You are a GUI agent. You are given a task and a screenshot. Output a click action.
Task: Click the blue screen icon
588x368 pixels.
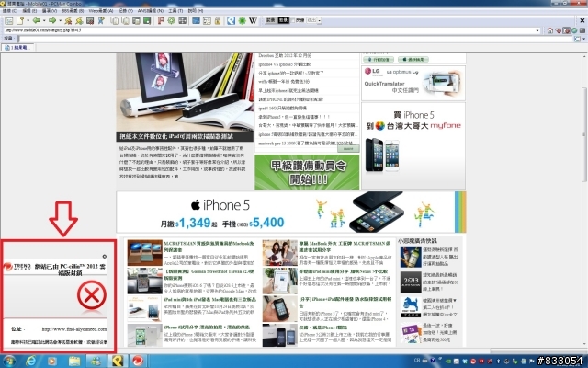[196, 20]
